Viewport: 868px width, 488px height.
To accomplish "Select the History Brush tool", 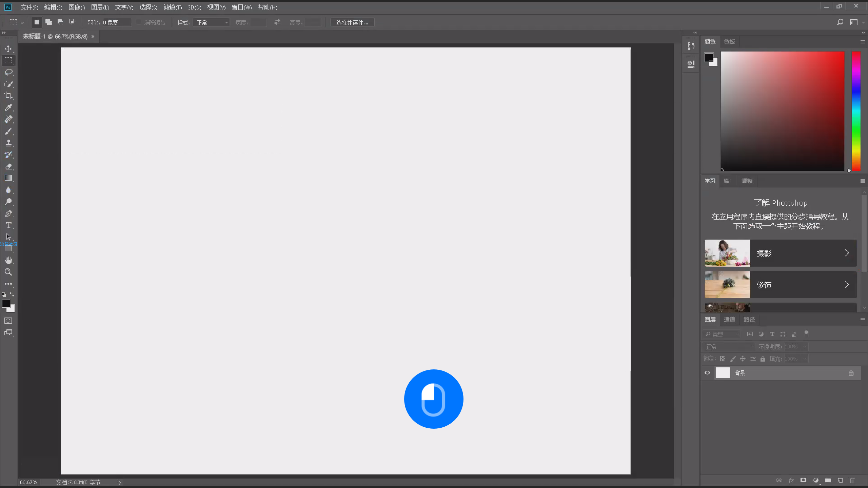I will coord(8,155).
